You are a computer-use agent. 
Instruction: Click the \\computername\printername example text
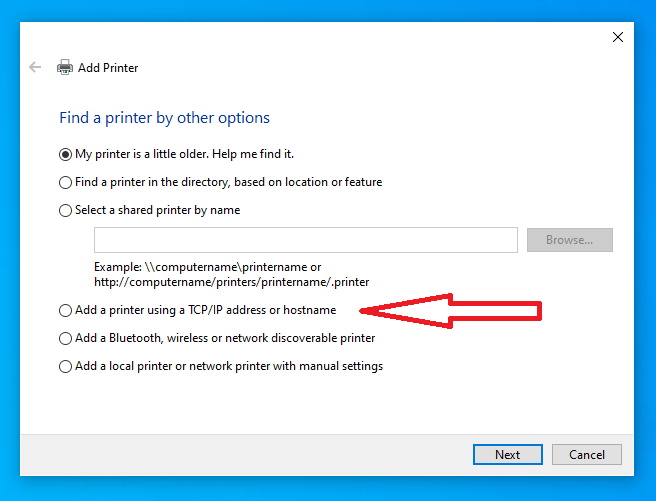click(x=208, y=267)
